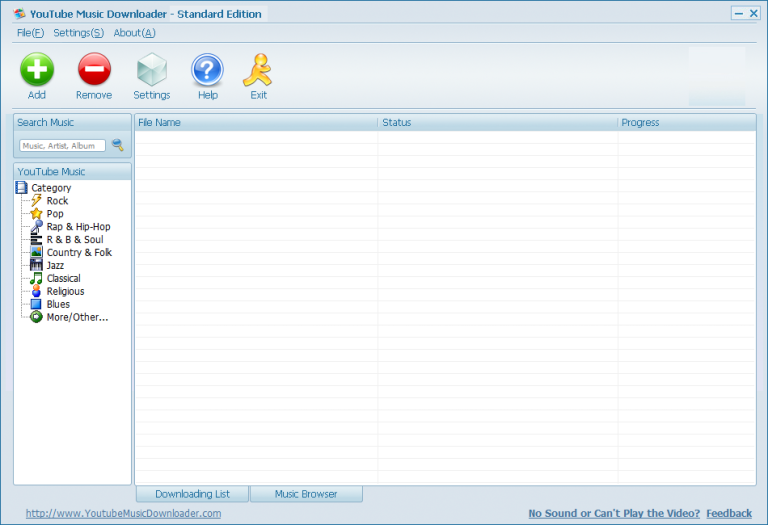Click the blue Help question mark icon
The image size is (768, 525).
pyautogui.click(x=207, y=70)
